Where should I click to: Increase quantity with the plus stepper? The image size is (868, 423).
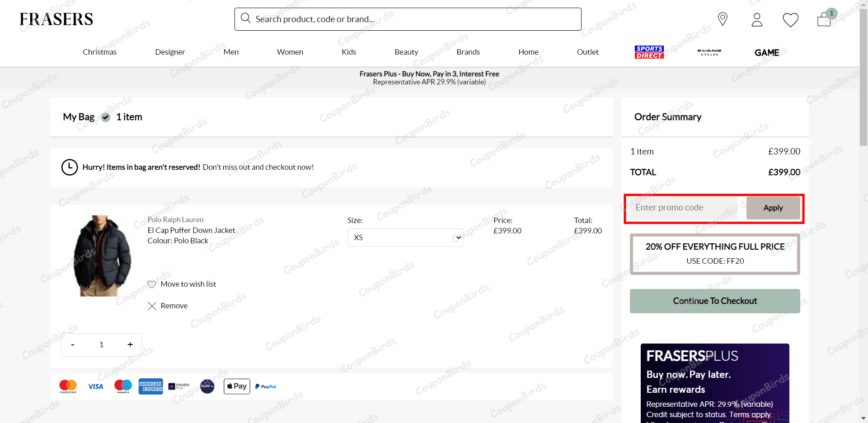pos(130,344)
